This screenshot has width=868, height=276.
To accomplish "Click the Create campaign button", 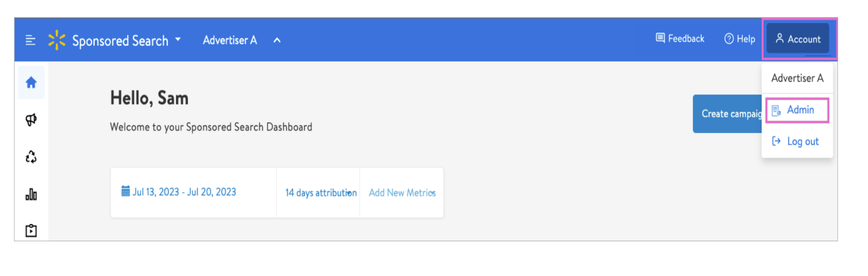I will 727,114.
